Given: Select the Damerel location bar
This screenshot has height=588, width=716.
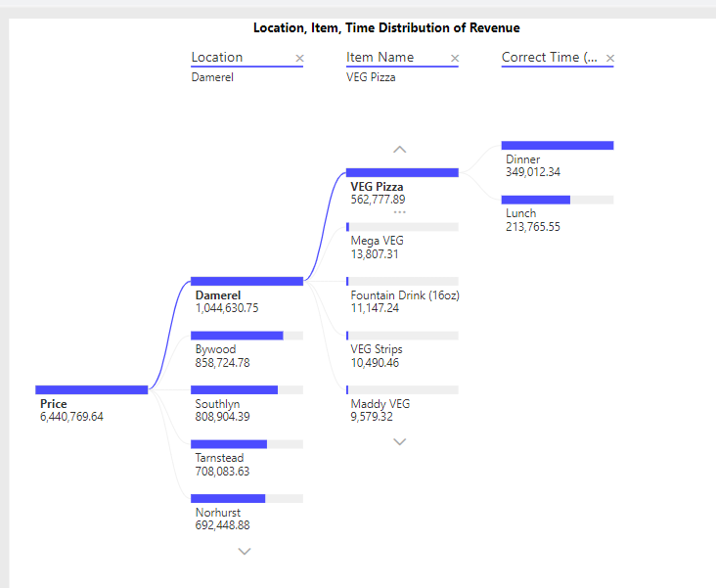Looking at the screenshot, I should 247,281.
